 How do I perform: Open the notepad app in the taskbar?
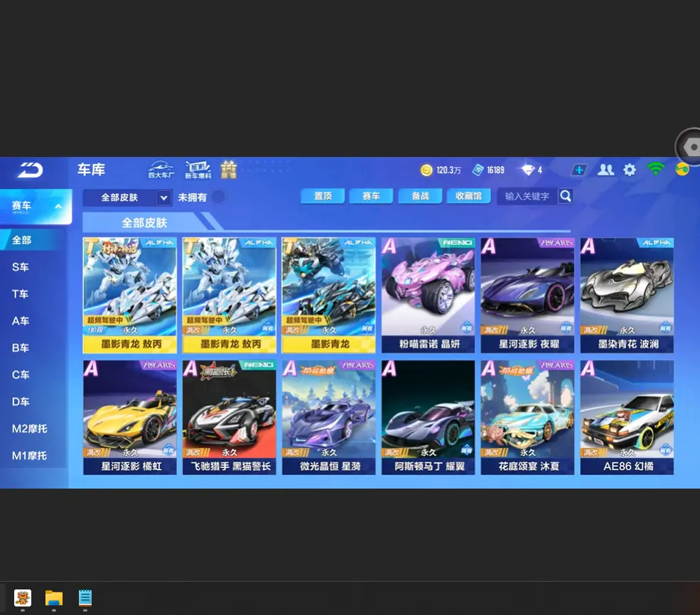click(85, 598)
